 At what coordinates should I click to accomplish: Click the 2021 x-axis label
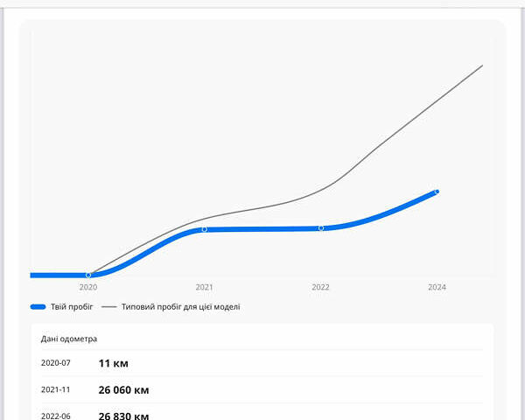pos(205,287)
